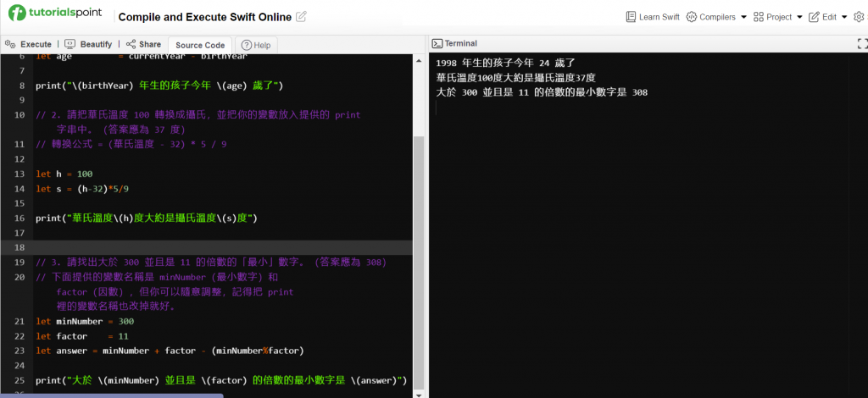Open the Edit dropdown menu
868x398 pixels.
click(x=828, y=17)
